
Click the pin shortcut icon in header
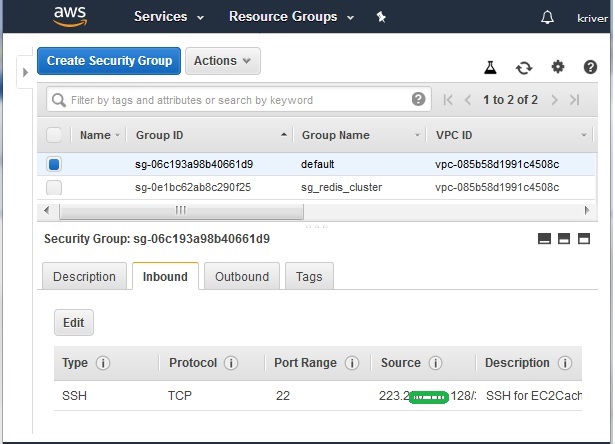tap(381, 17)
